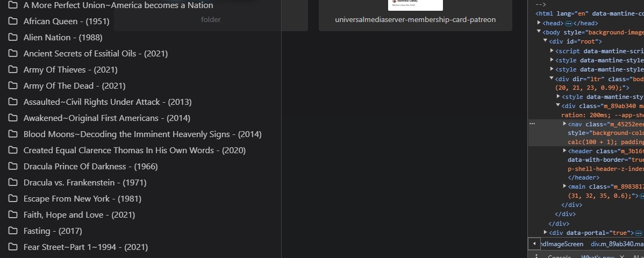Select the ndImageScreen breadcrumb item

tap(562, 244)
